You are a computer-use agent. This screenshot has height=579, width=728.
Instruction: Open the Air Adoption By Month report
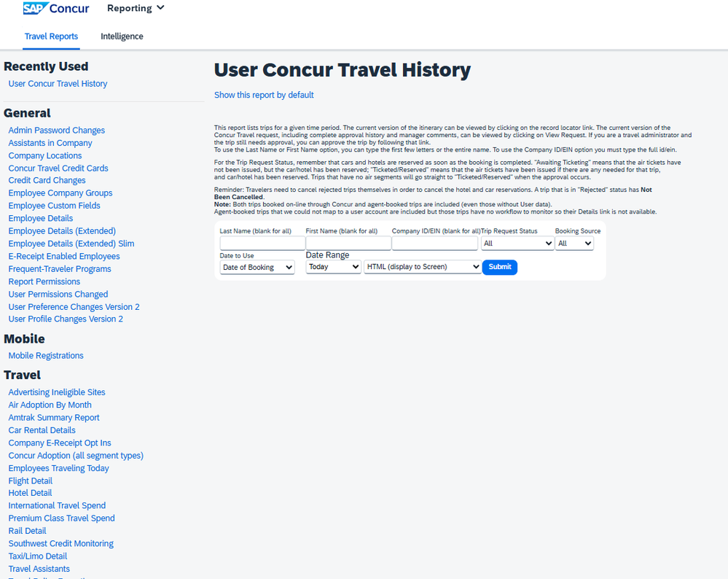coord(50,405)
